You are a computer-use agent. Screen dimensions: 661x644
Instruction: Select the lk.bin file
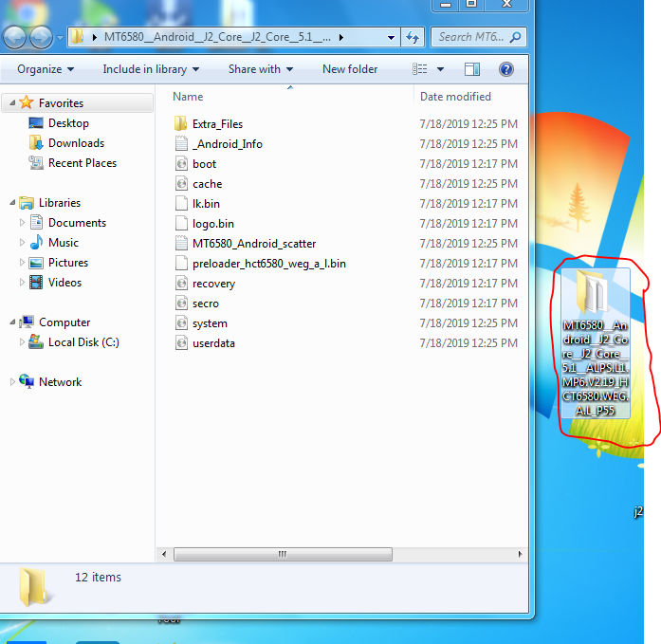coord(206,204)
